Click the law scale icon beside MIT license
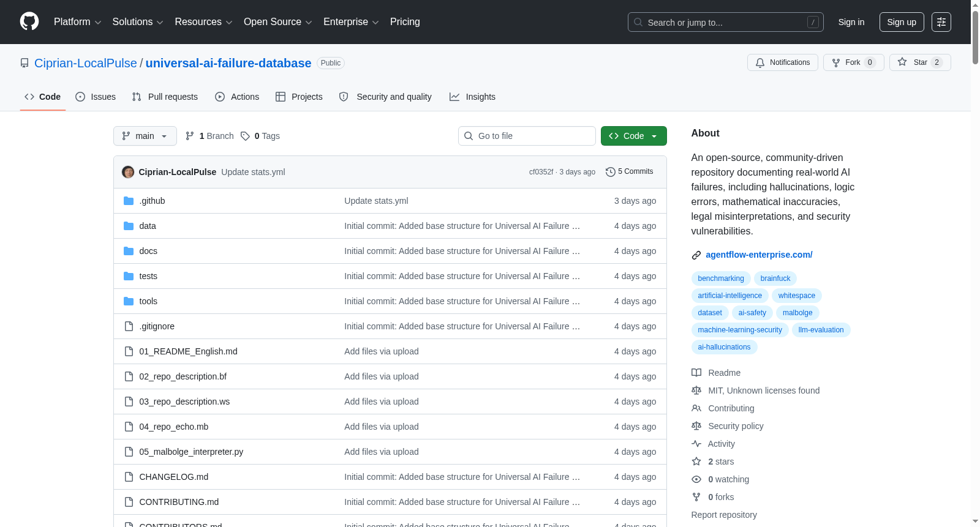 click(x=696, y=391)
